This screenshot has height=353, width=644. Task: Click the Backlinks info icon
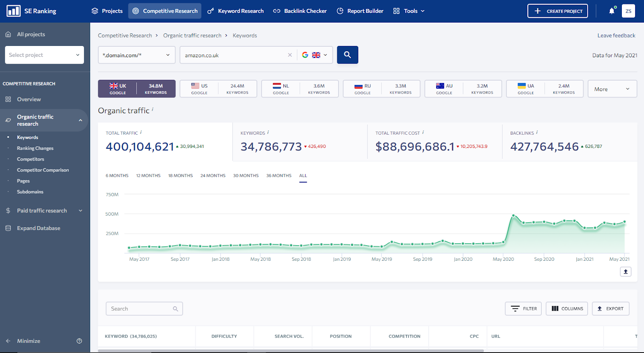coord(537,132)
